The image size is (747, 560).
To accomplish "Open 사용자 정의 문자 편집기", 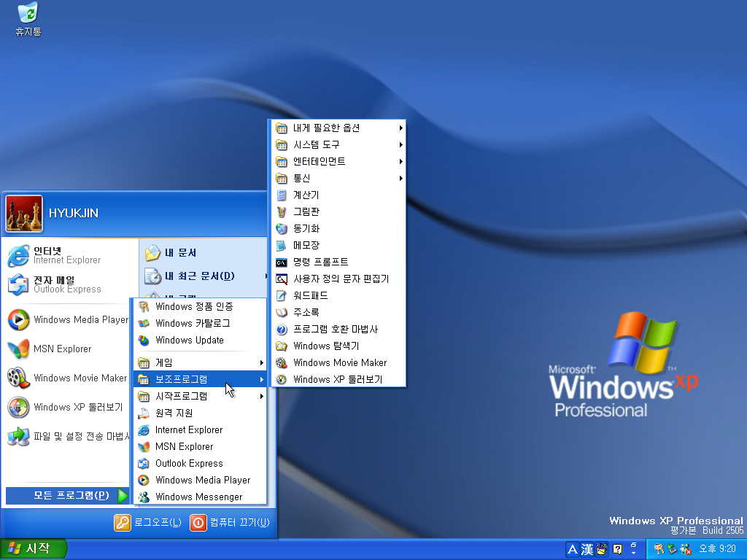I will [x=338, y=279].
